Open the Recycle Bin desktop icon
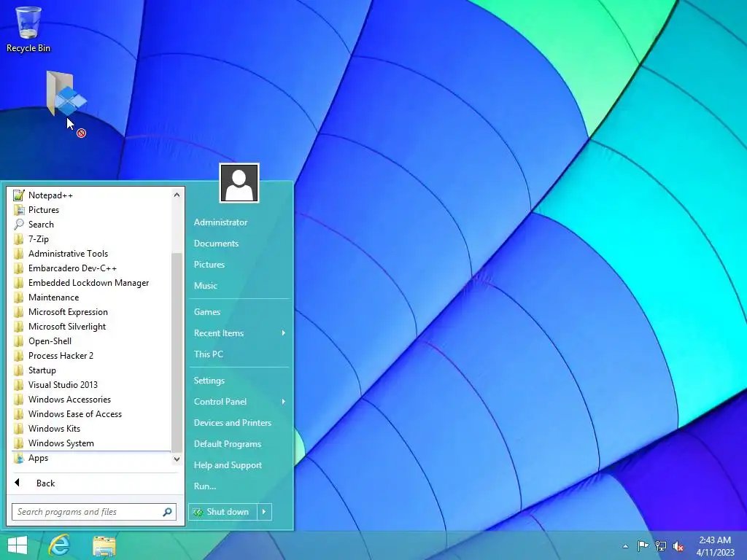The width and height of the screenshot is (747, 560). click(28, 29)
